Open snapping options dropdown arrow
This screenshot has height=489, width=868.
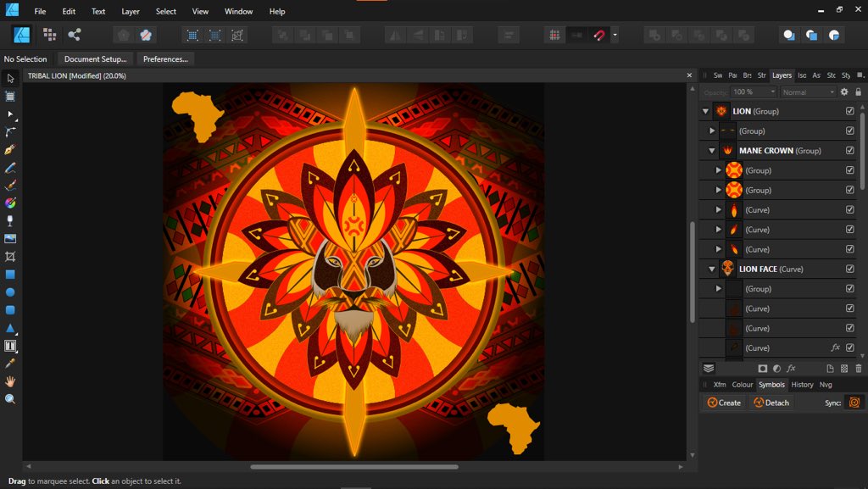(615, 36)
